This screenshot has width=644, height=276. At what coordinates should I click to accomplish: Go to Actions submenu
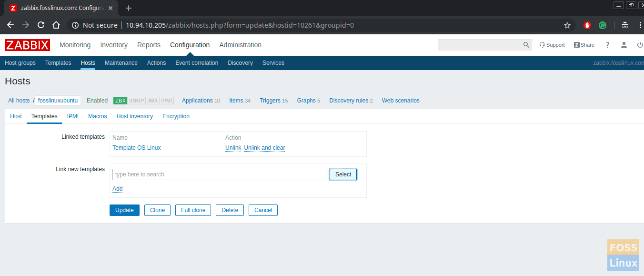coord(156,63)
